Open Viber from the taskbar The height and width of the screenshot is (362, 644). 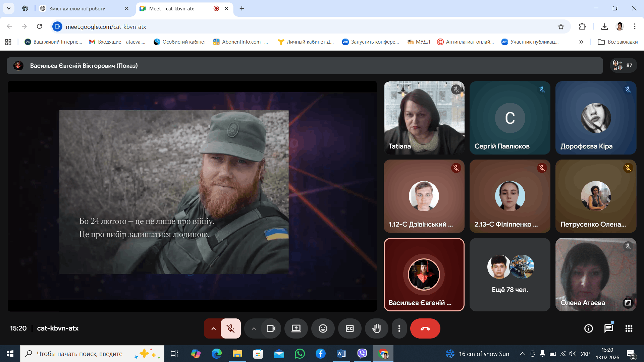362,354
